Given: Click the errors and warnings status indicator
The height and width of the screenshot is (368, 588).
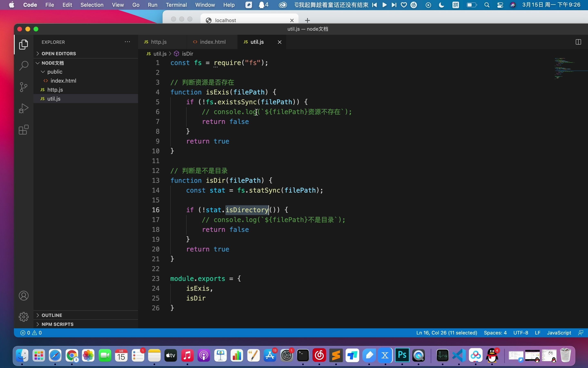Looking at the screenshot, I should tap(31, 333).
